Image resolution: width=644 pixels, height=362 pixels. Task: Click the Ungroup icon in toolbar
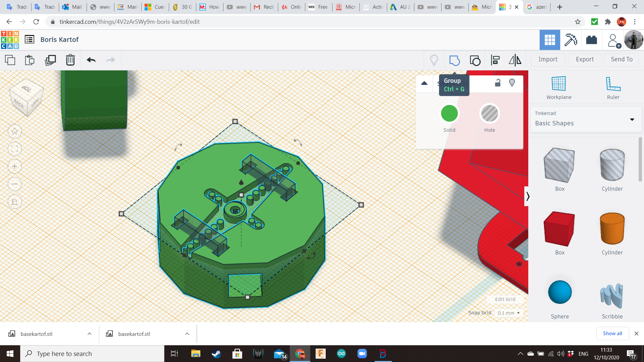tap(475, 60)
